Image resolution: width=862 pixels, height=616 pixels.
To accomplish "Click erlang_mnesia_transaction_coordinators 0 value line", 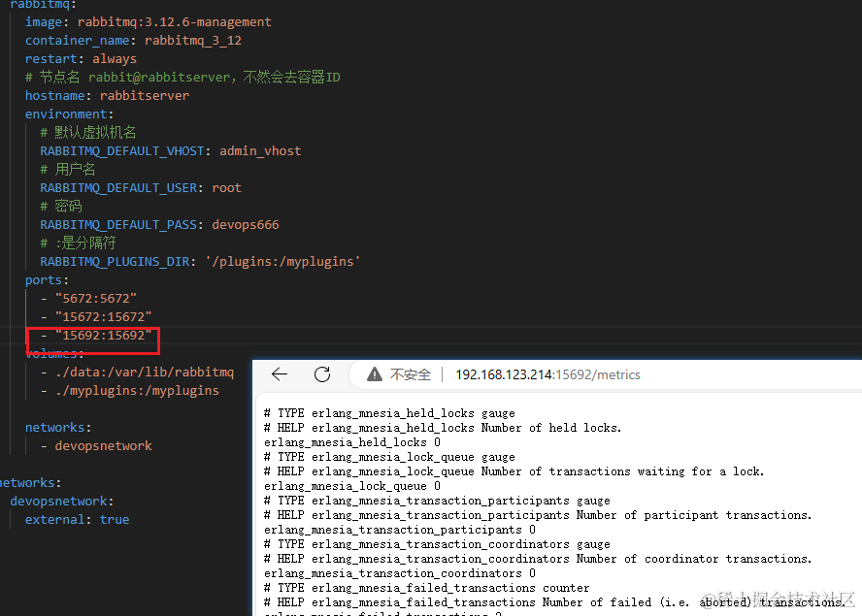I will coord(400,573).
